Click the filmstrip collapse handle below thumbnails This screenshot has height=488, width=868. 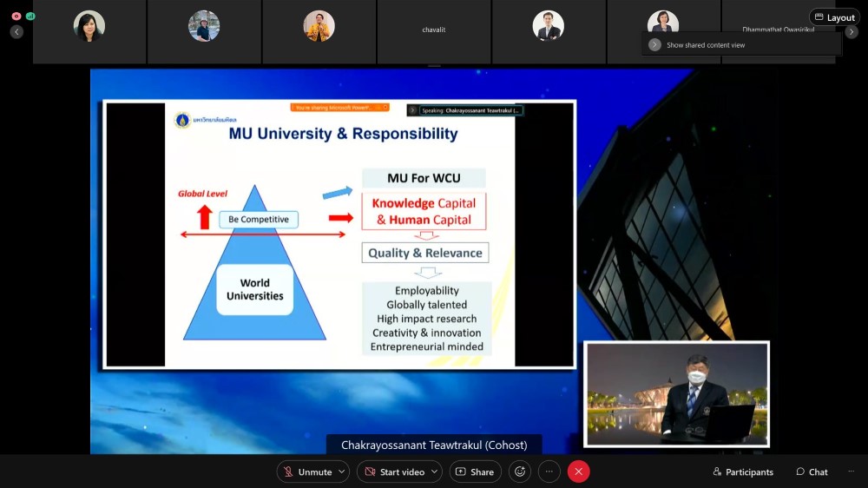tap(434, 66)
